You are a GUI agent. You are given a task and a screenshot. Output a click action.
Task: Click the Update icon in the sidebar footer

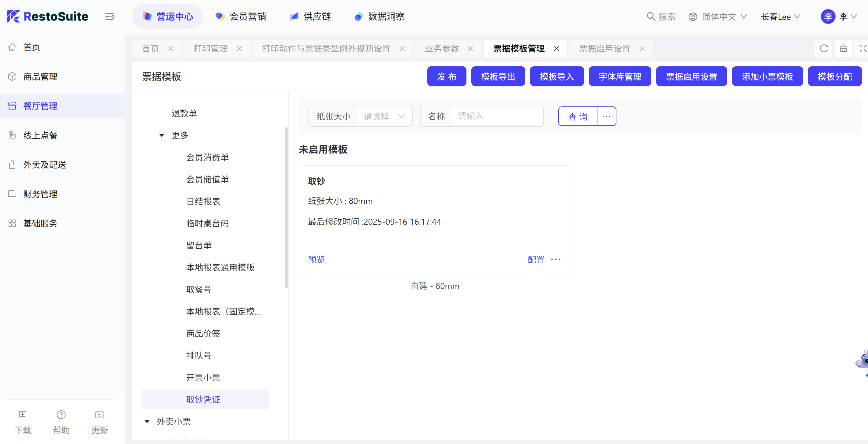click(100, 415)
